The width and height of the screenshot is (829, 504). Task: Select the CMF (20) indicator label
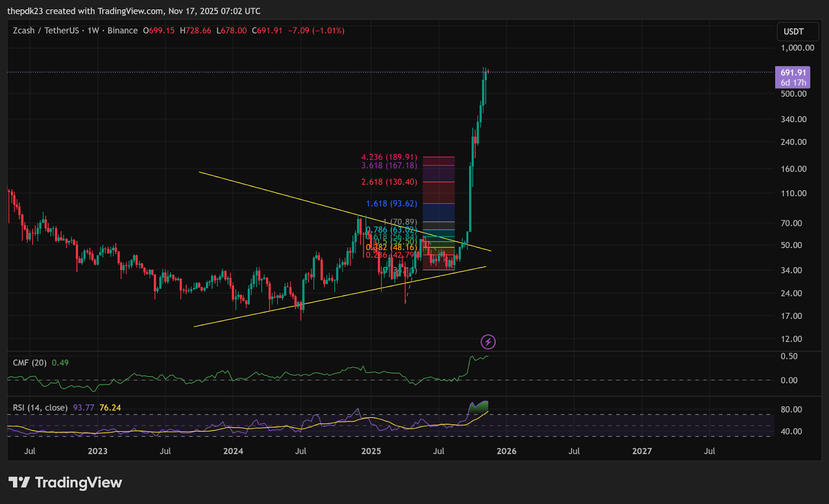coord(30,363)
